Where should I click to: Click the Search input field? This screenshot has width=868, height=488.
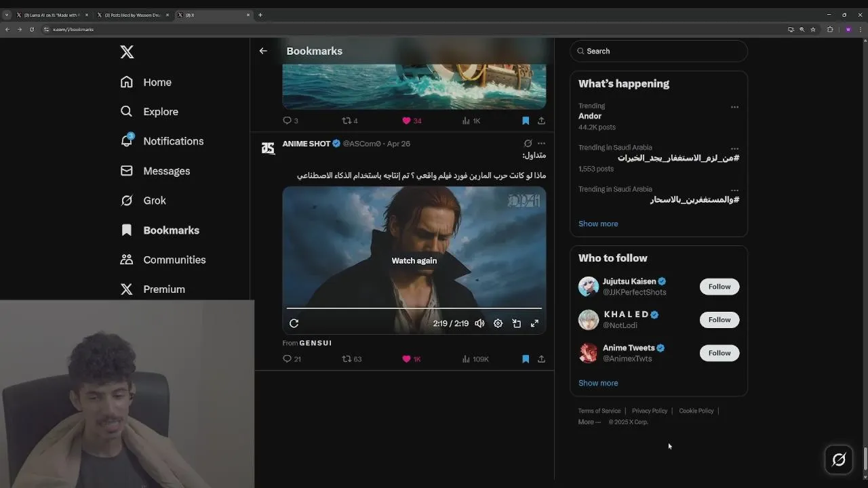(658, 51)
